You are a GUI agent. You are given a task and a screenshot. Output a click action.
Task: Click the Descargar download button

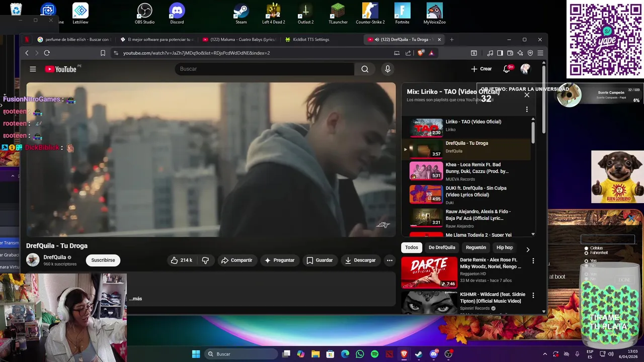click(x=360, y=260)
